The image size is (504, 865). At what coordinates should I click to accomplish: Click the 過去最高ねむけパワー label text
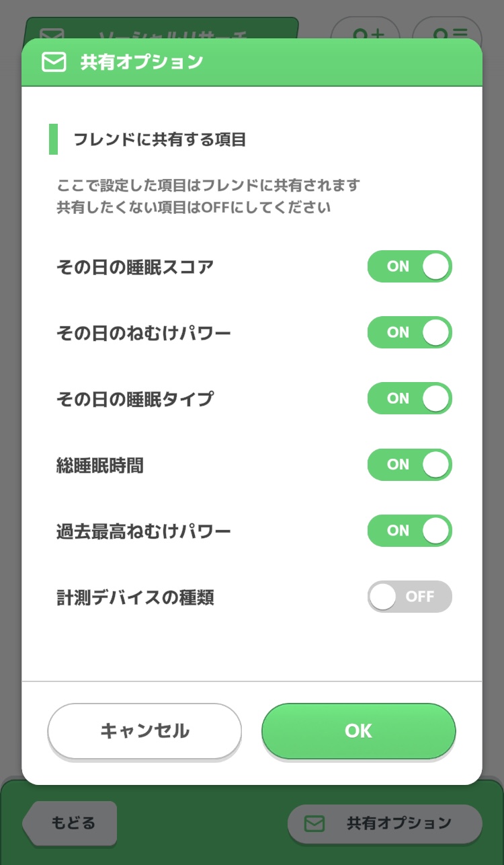tap(143, 531)
